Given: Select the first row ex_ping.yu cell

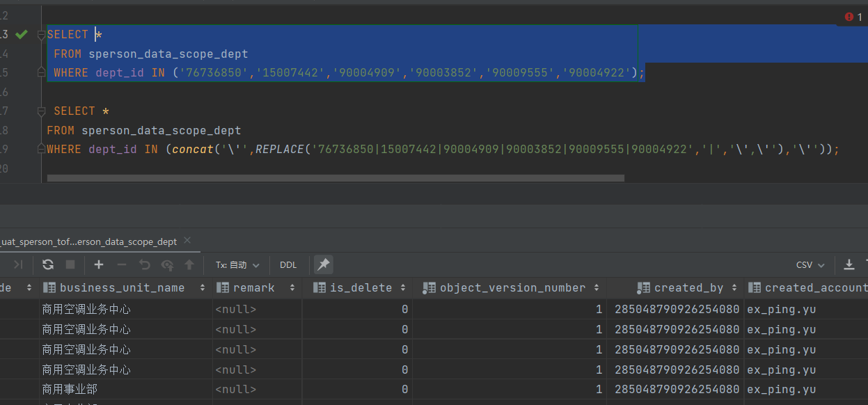Looking at the screenshot, I should (806, 309).
